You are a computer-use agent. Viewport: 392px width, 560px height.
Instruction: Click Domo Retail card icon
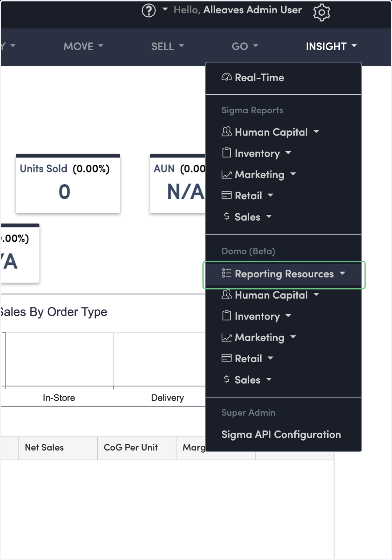click(226, 358)
